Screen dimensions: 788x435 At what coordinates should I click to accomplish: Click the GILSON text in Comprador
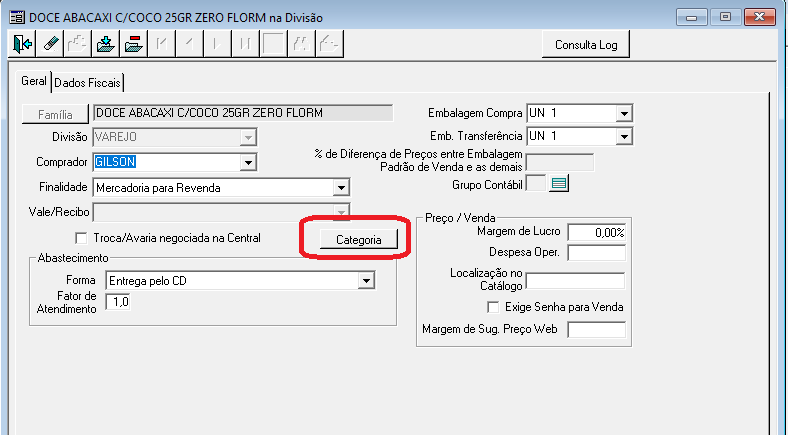[116, 162]
